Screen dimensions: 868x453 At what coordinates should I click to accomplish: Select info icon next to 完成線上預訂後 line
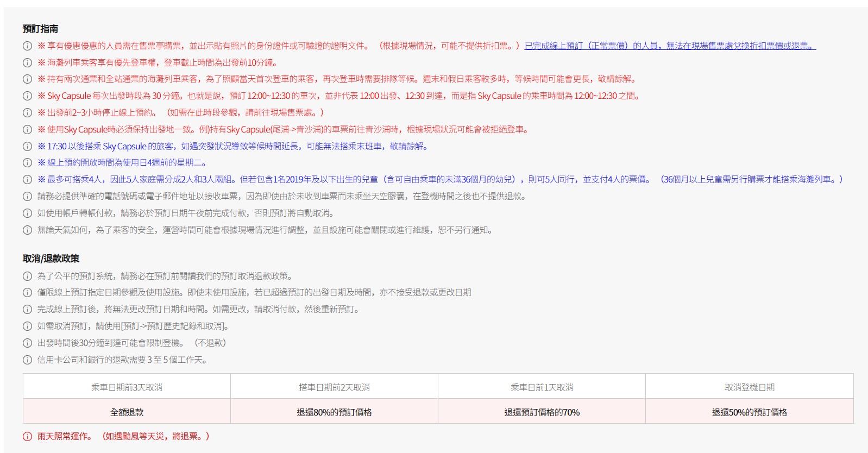pos(27,310)
